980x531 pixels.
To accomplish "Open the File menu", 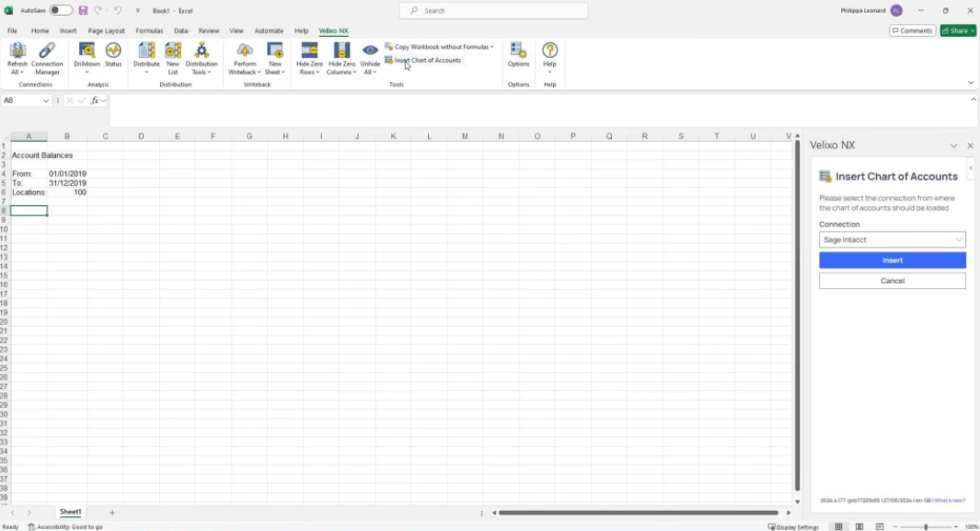I will tap(13, 30).
